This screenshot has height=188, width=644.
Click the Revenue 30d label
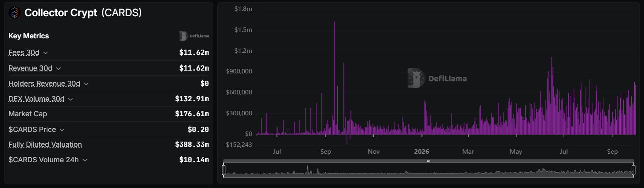coord(30,68)
